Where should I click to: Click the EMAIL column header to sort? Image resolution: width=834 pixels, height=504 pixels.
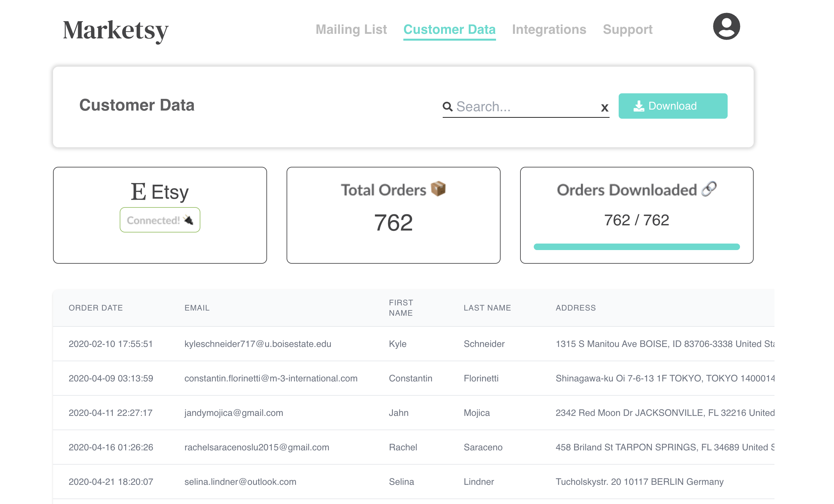tap(197, 308)
